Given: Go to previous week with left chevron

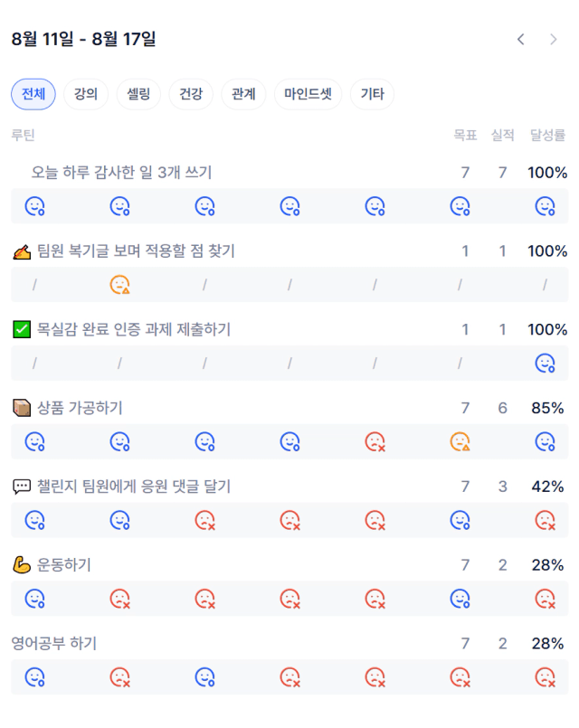Looking at the screenshot, I should (x=520, y=40).
